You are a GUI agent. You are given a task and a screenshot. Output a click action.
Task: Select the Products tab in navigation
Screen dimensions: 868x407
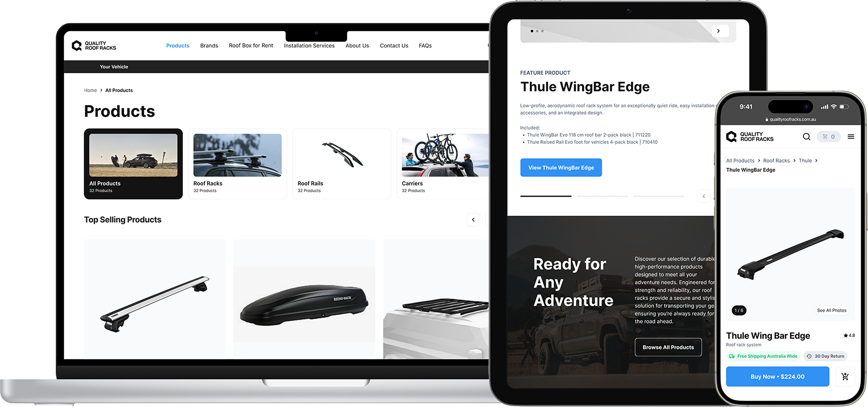(178, 45)
